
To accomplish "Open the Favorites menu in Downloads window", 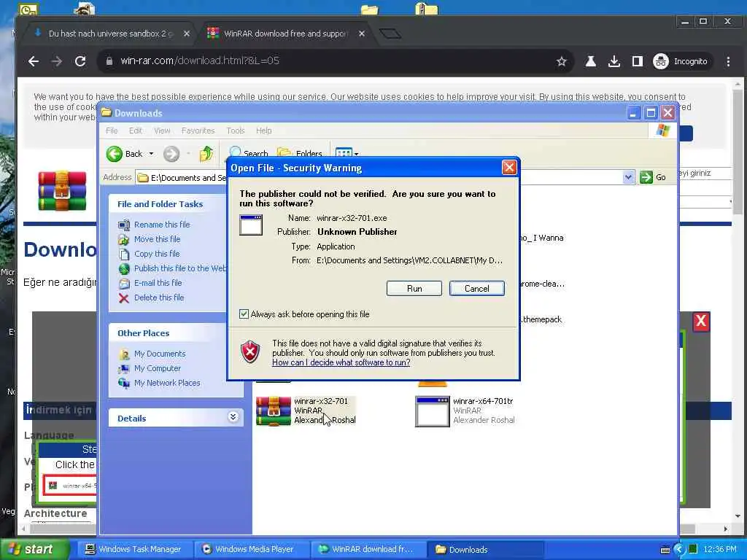I will (x=198, y=131).
